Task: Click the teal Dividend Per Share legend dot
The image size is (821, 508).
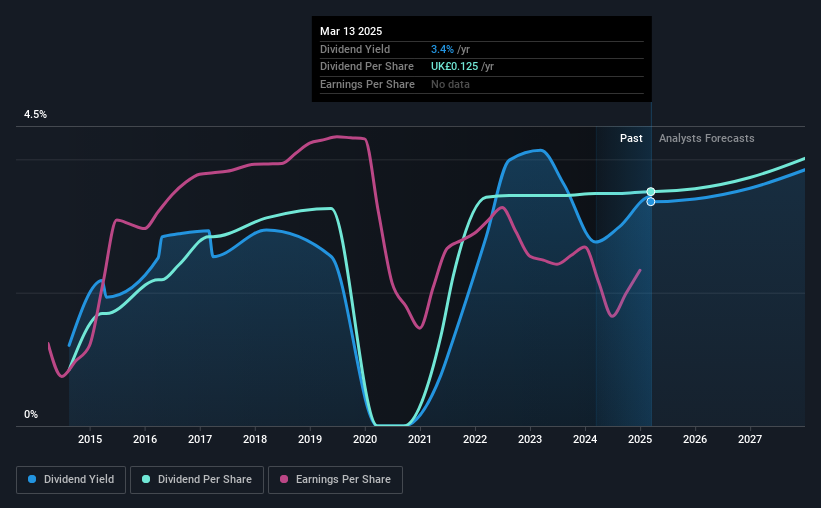Action: coord(146,479)
